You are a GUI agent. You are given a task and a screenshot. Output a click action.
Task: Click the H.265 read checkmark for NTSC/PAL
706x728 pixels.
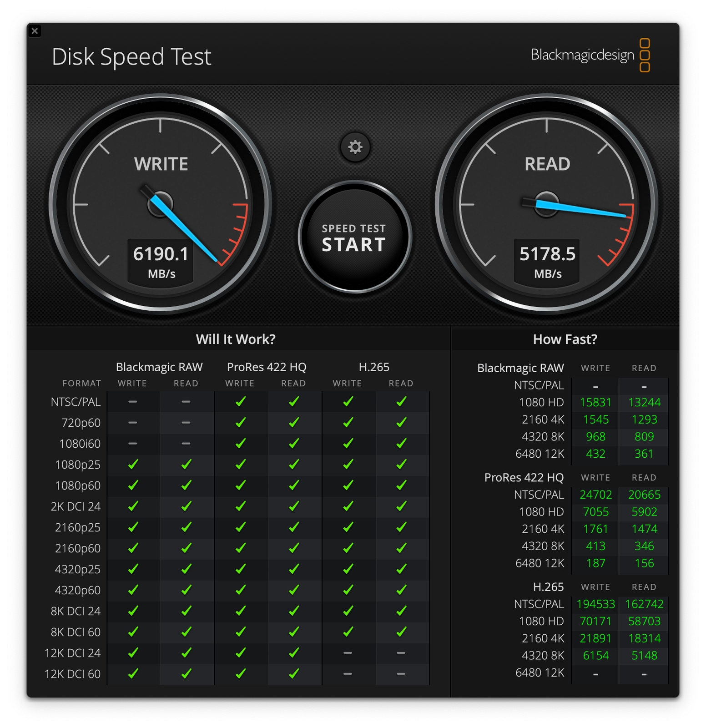(x=401, y=402)
